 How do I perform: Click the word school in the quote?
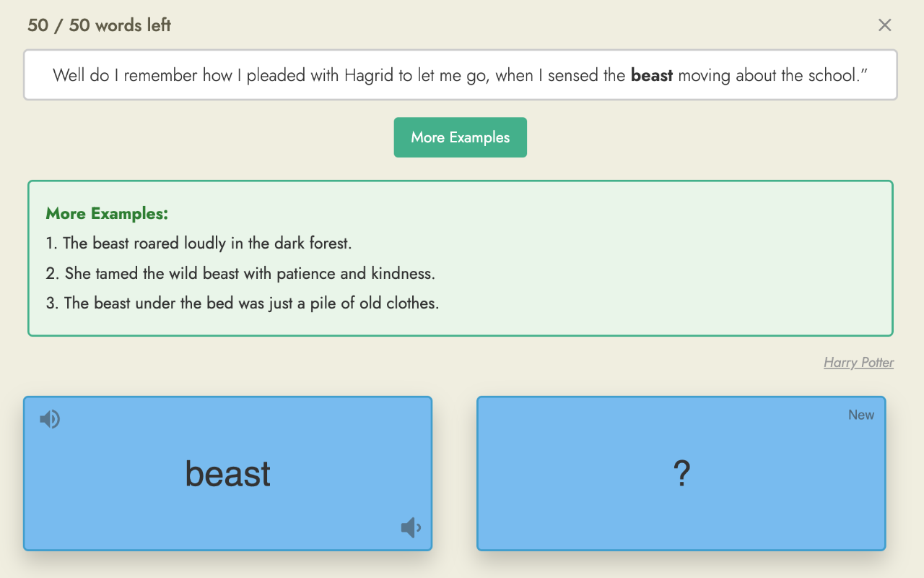832,75
